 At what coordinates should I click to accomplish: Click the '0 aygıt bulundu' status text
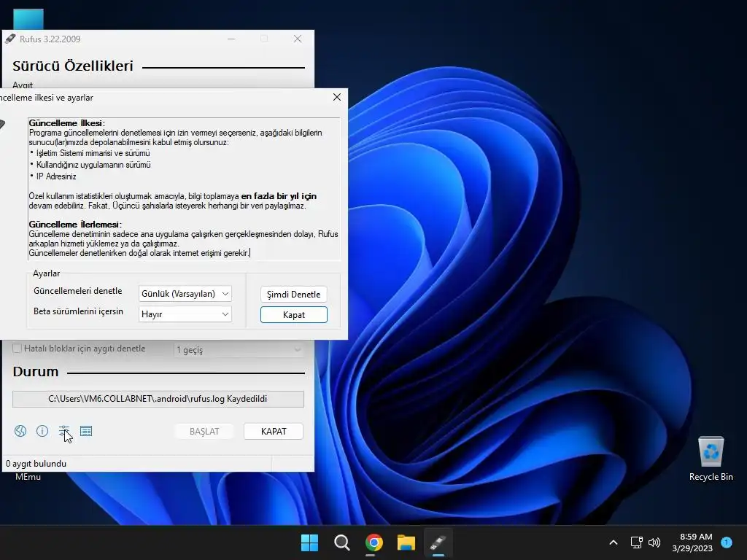(36, 463)
